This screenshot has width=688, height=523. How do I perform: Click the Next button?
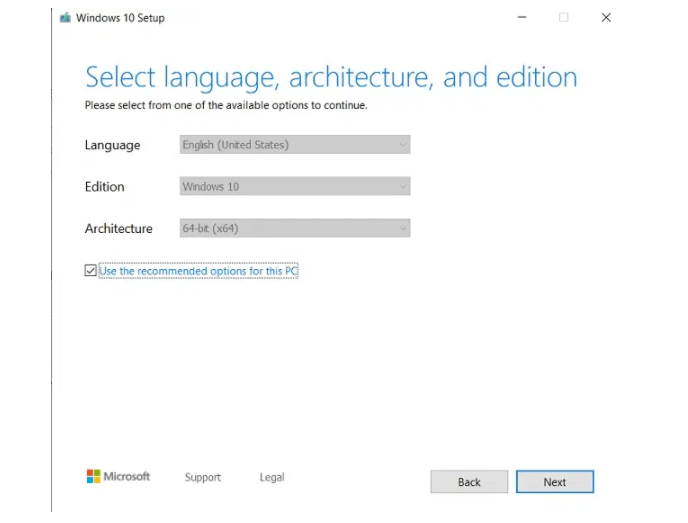coord(555,482)
